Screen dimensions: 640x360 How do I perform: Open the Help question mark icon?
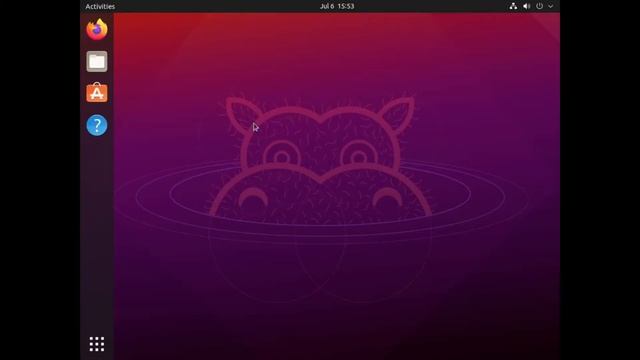[x=97, y=125]
